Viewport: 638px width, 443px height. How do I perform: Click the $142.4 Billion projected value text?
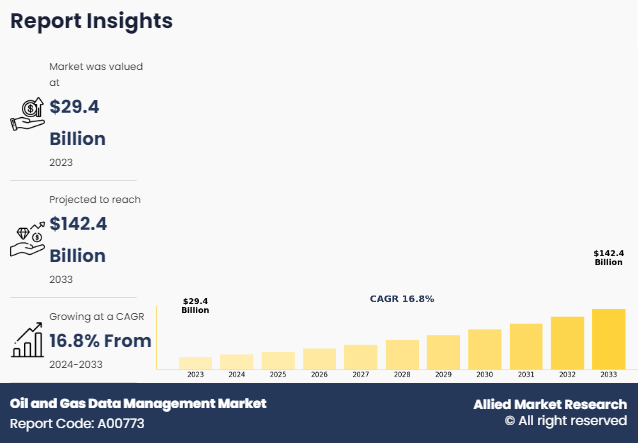tap(77, 240)
